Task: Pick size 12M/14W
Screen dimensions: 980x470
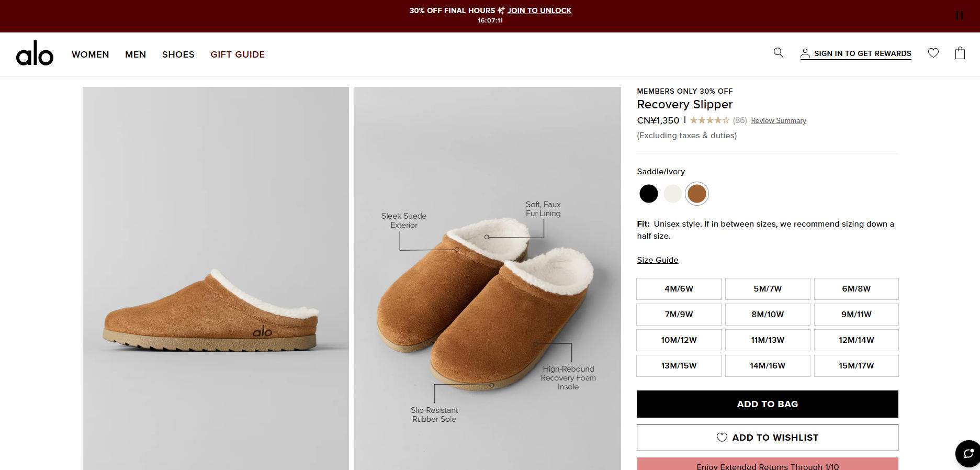Action: [856, 340]
